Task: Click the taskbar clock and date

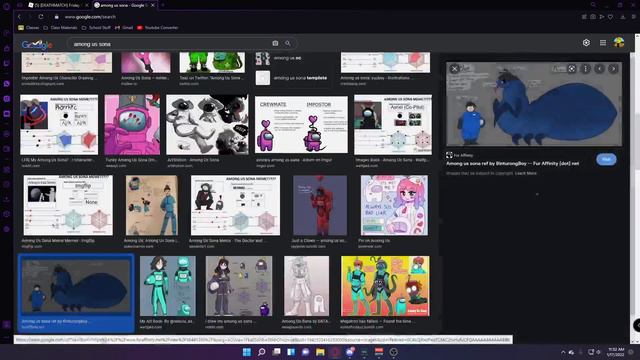Action: coord(616,352)
